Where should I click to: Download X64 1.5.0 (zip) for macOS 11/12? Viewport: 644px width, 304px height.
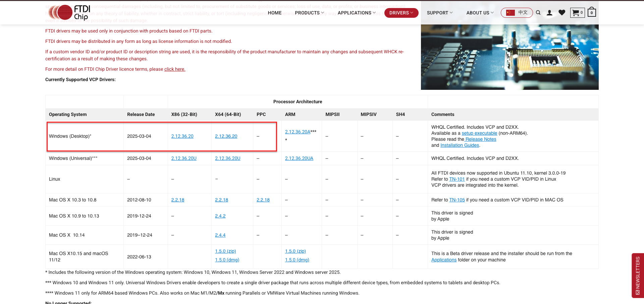pos(225,251)
